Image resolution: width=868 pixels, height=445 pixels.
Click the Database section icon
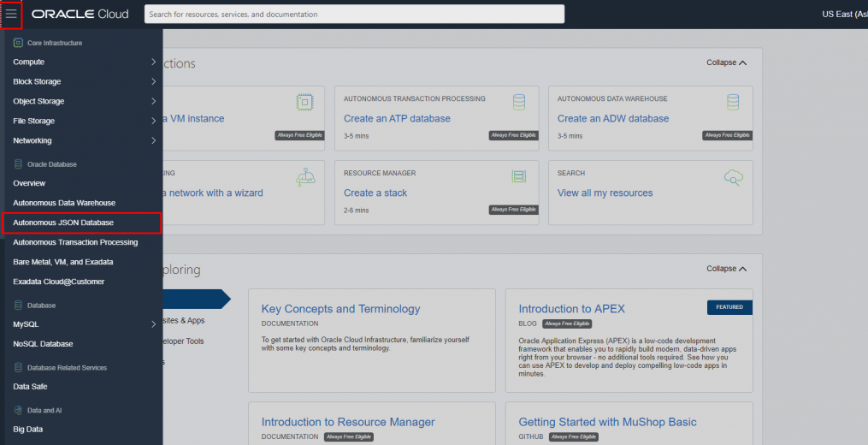click(x=18, y=306)
